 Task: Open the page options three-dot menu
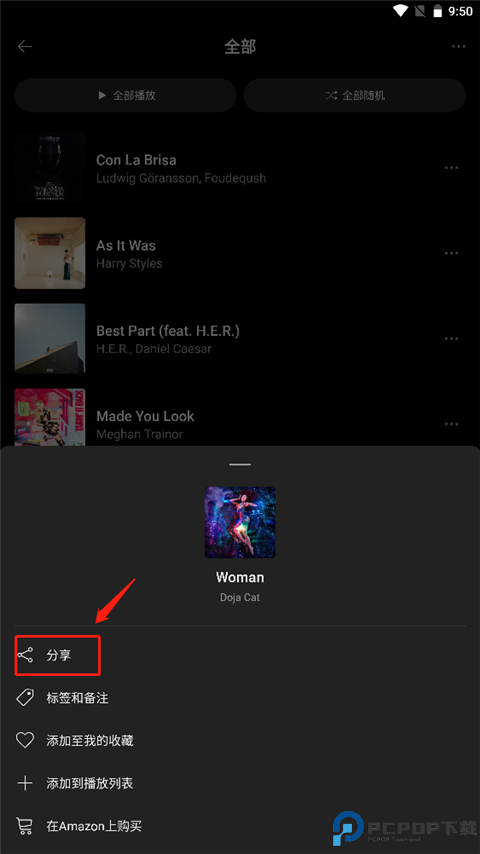point(459,46)
